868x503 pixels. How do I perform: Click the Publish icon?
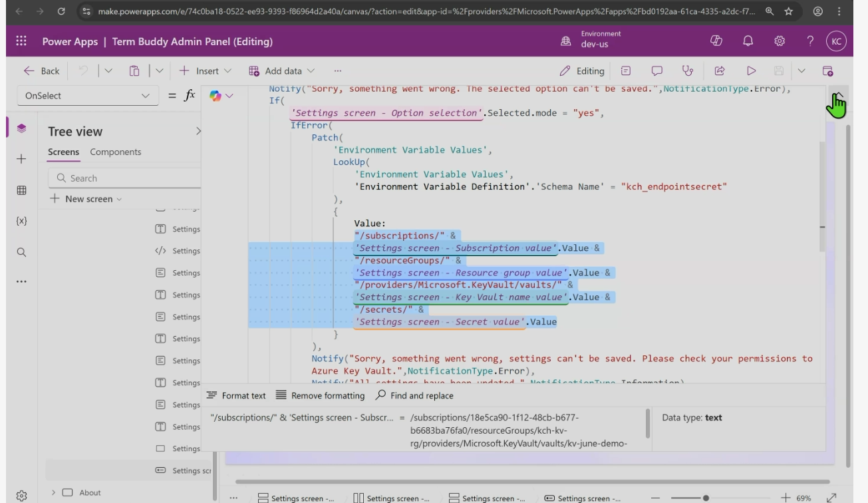[828, 71]
